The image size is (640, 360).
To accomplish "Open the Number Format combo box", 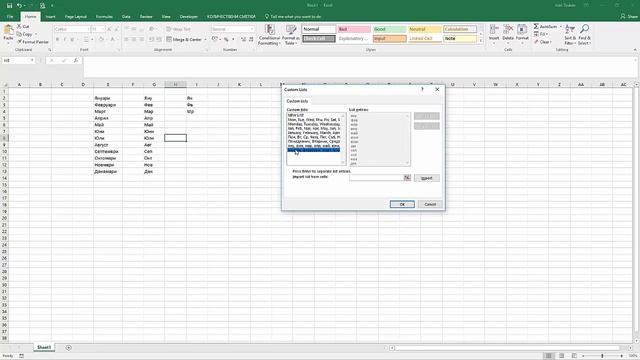I will 233,29.
